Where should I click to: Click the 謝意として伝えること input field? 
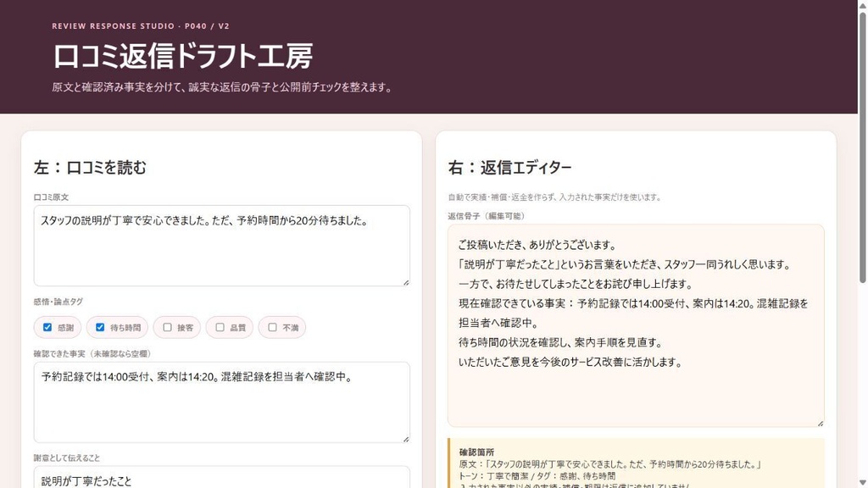(221, 478)
